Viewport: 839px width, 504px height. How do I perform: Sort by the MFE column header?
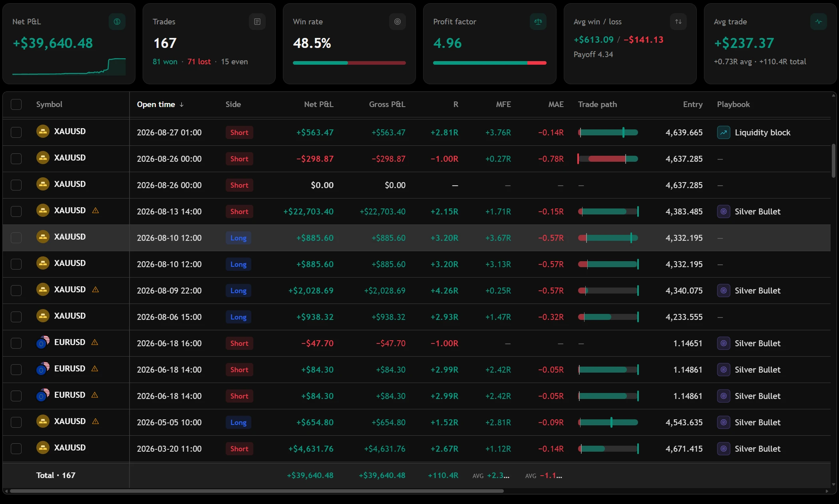pyautogui.click(x=503, y=104)
